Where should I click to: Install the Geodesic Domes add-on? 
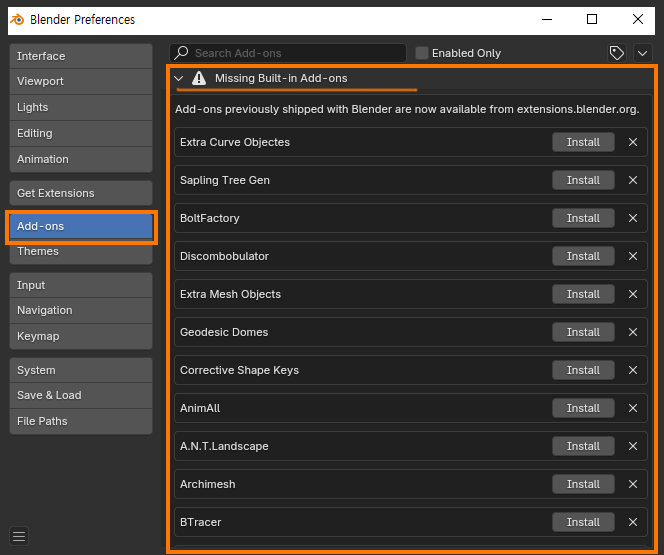tap(583, 332)
